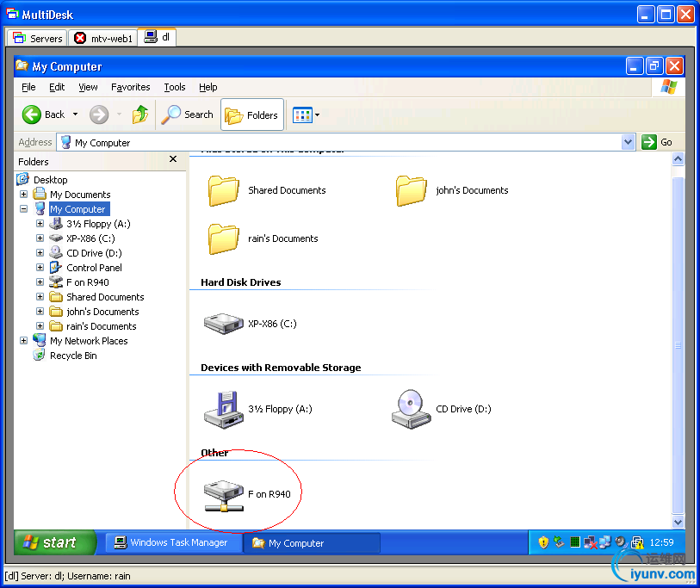Expand Control Panel tree node
The width and height of the screenshot is (700, 588).
pos(40,268)
